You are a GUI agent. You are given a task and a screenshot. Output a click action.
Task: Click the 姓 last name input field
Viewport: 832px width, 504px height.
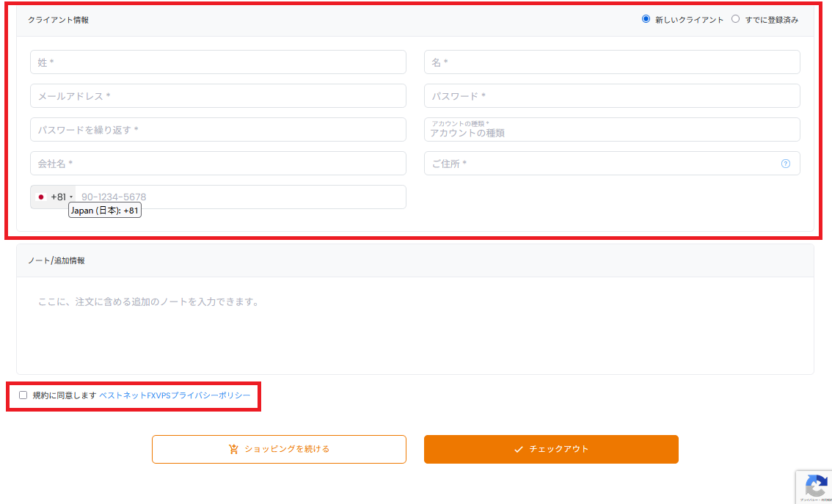pos(218,62)
